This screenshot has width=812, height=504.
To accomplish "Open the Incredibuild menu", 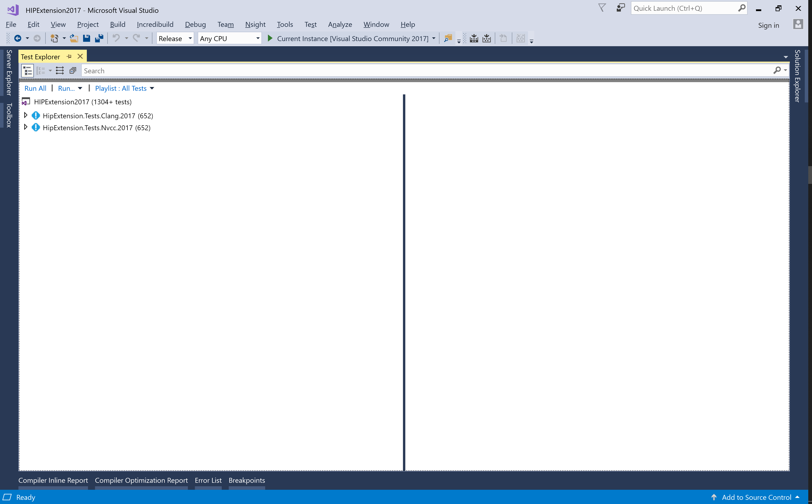I will (x=155, y=24).
